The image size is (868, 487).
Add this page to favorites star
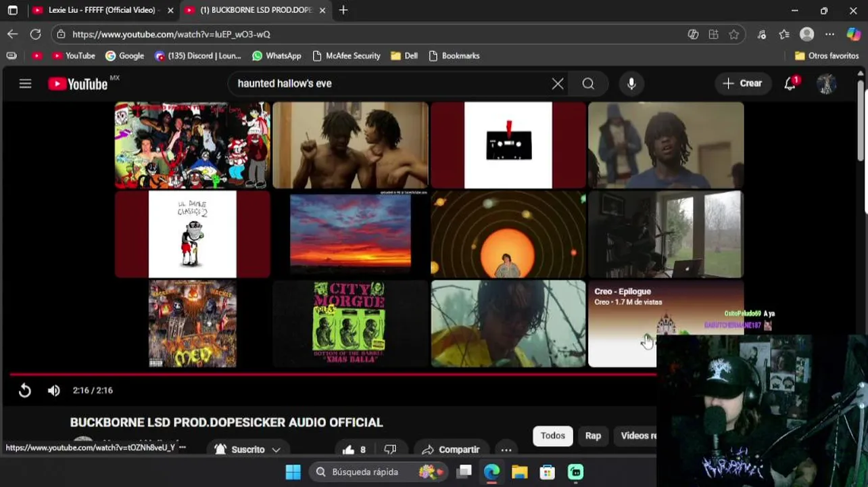pyautogui.click(x=734, y=34)
